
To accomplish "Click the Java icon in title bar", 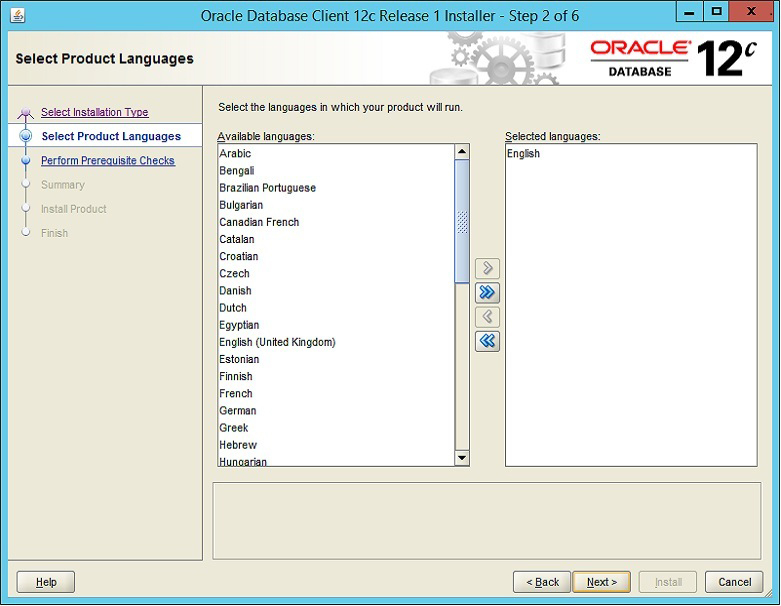I will 18,15.
